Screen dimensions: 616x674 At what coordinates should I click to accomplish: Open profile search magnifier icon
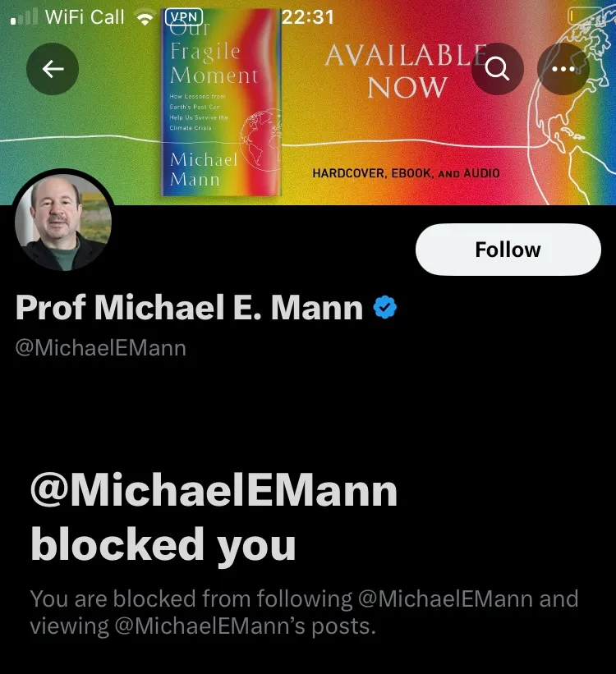pos(497,69)
